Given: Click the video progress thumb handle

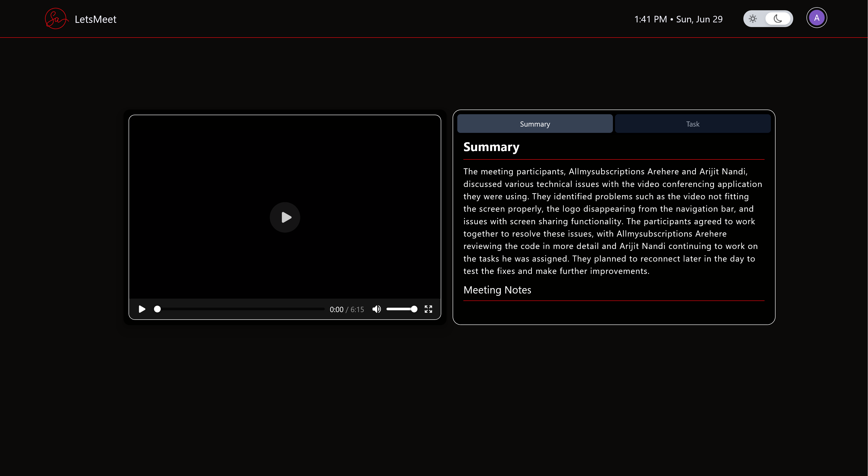Looking at the screenshot, I should point(157,309).
